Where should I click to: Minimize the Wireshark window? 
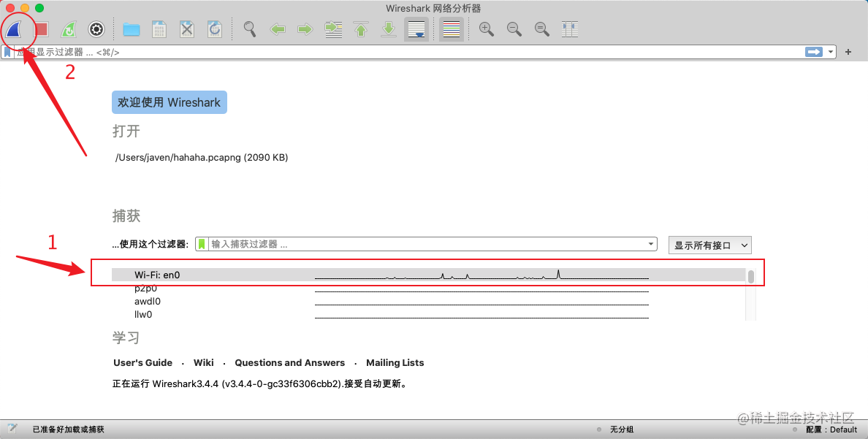pyautogui.click(x=25, y=8)
